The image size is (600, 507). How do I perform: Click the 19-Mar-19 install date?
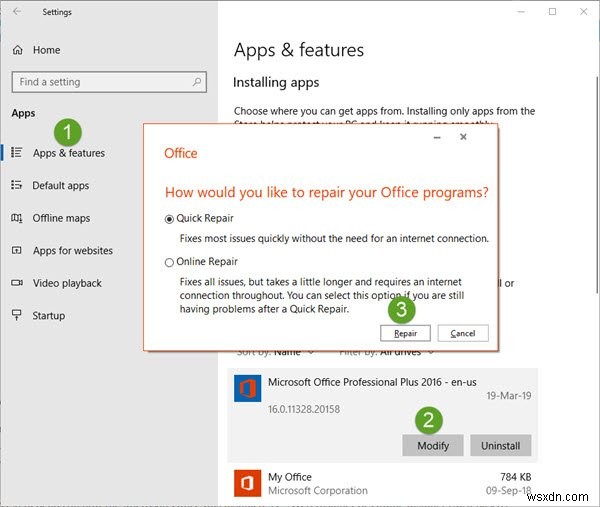[509, 396]
